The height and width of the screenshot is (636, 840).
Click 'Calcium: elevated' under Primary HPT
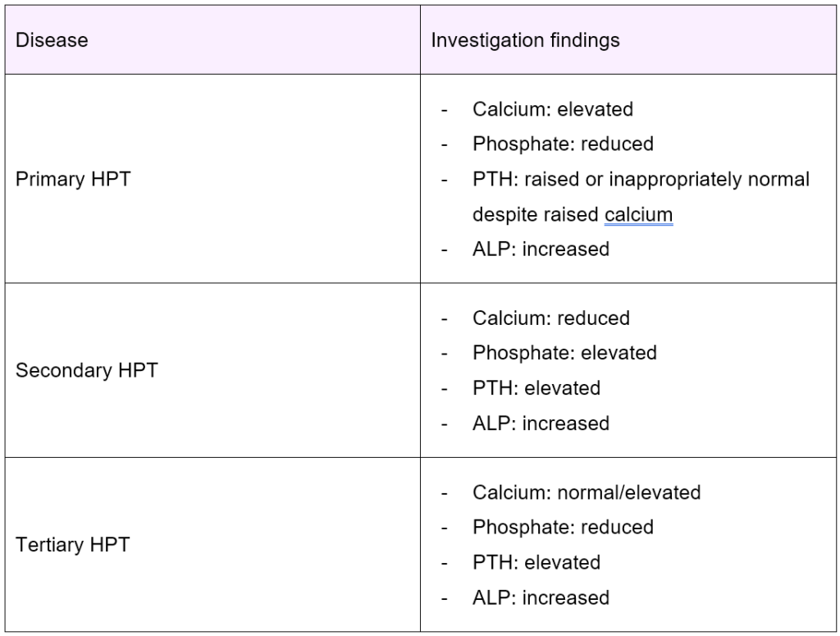tap(552, 108)
